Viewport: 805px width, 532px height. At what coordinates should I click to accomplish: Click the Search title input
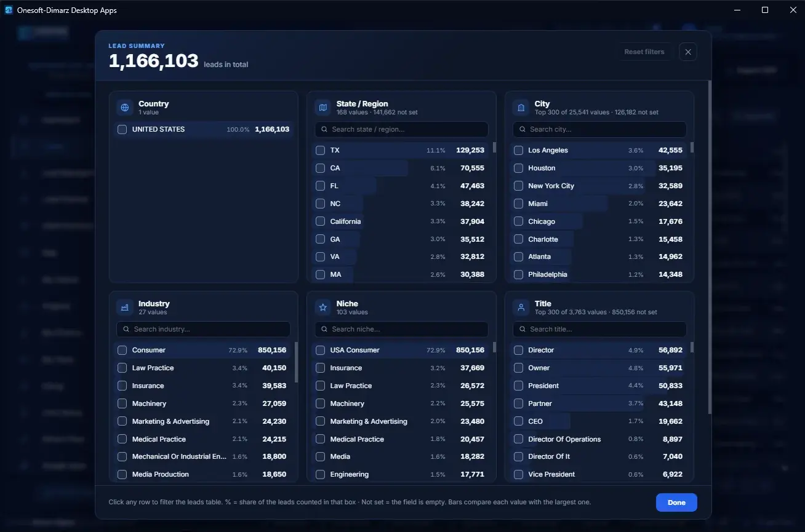coord(599,329)
